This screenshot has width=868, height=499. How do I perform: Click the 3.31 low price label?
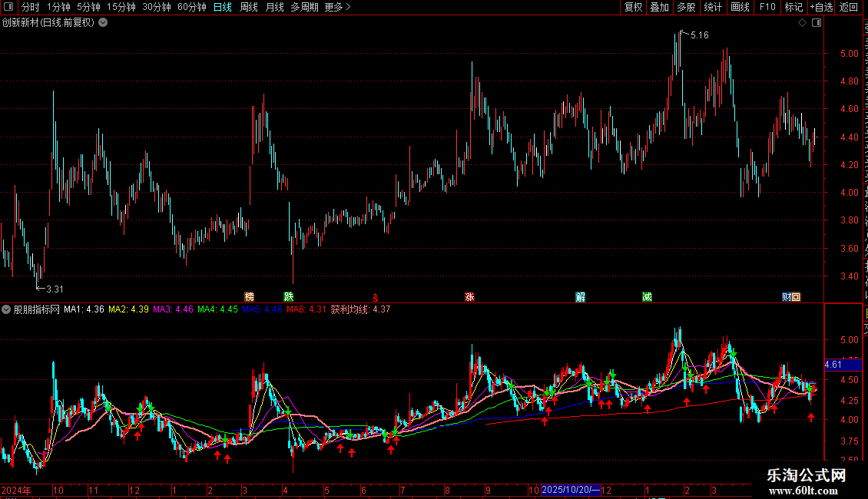55,289
